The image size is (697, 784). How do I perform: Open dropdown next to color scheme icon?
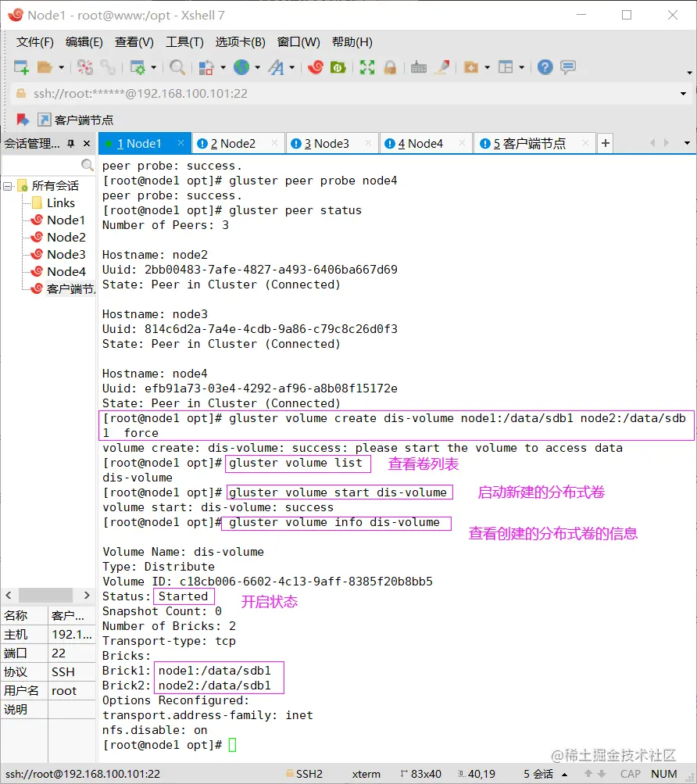pos(223,67)
